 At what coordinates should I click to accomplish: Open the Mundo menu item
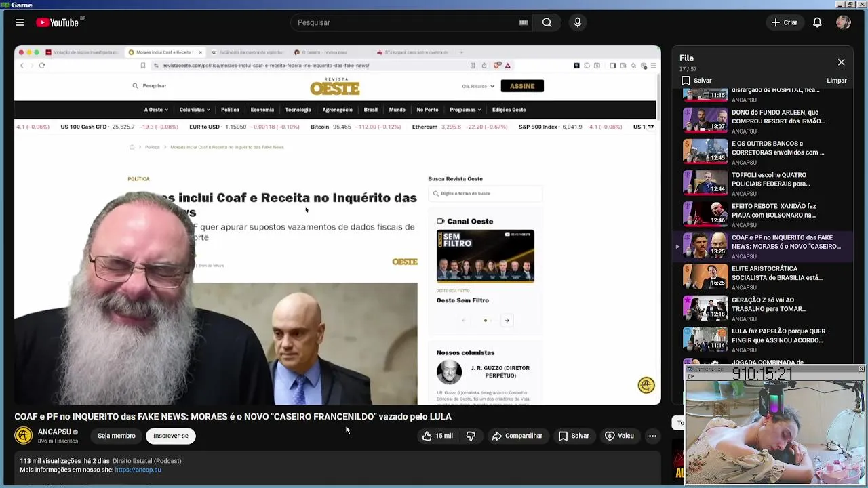tap(397, 110)
